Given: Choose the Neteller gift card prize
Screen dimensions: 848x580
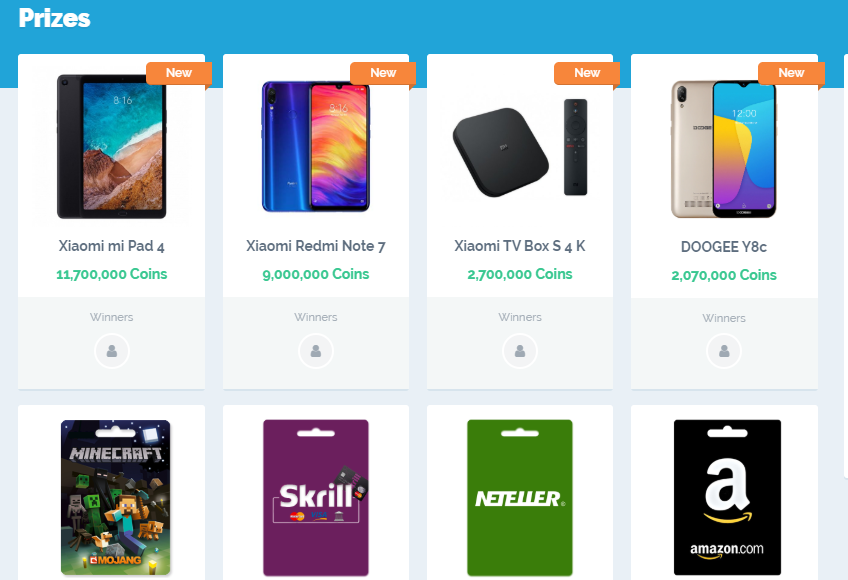Looking at the screenshot, I should (520, 498).
